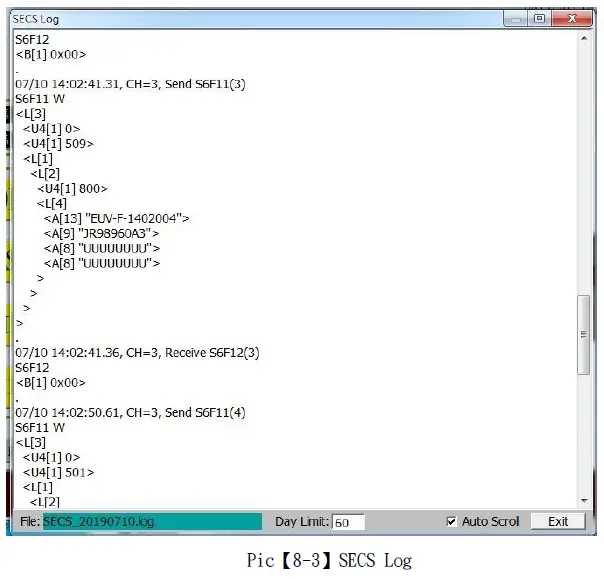Click the SECS Log title bar text
Viewport: 604px width, 579px height.
coord(36,19)
